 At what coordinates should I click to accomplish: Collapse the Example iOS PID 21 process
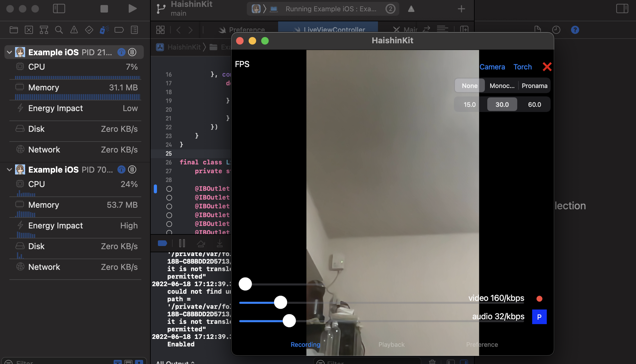coord(9,52)
